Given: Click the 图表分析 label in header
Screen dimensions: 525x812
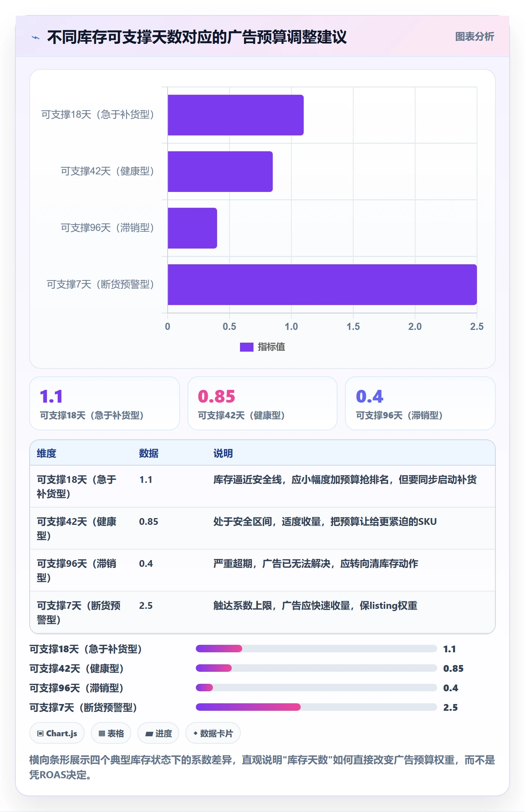Looking at the screenshot, I should (x=474, y=37).
